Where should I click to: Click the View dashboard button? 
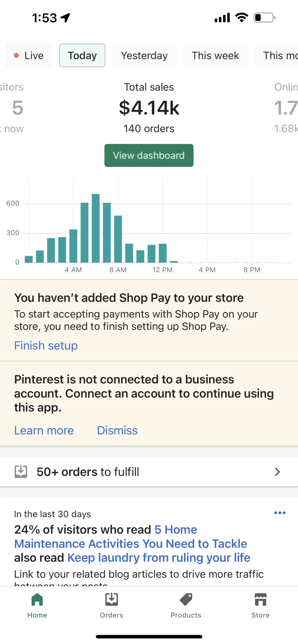coord(149,155)
